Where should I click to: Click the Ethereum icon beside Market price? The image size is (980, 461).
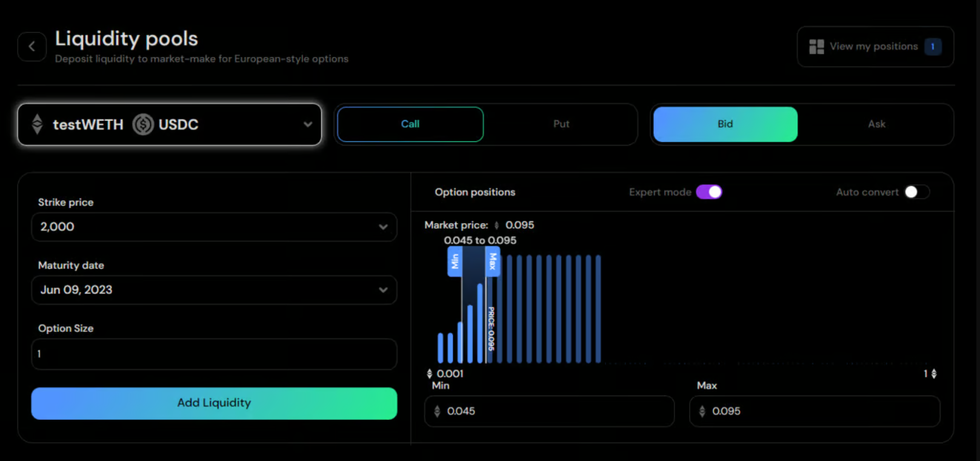(497, 226)
